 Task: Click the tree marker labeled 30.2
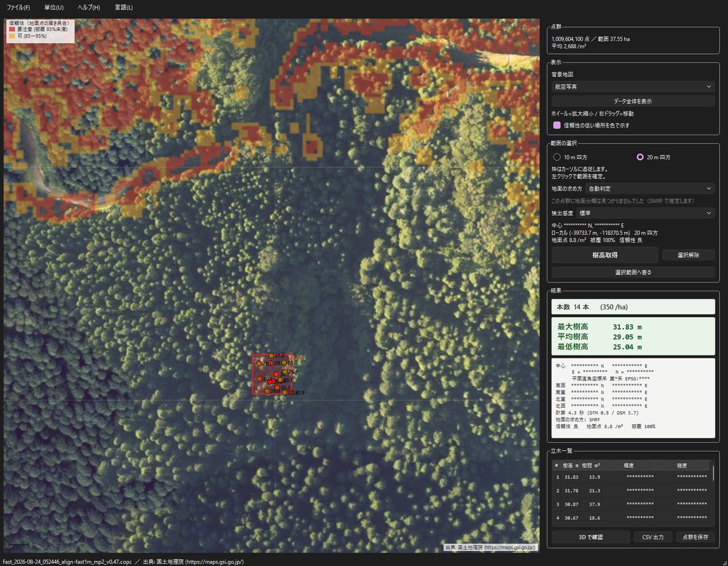(277, 388)
